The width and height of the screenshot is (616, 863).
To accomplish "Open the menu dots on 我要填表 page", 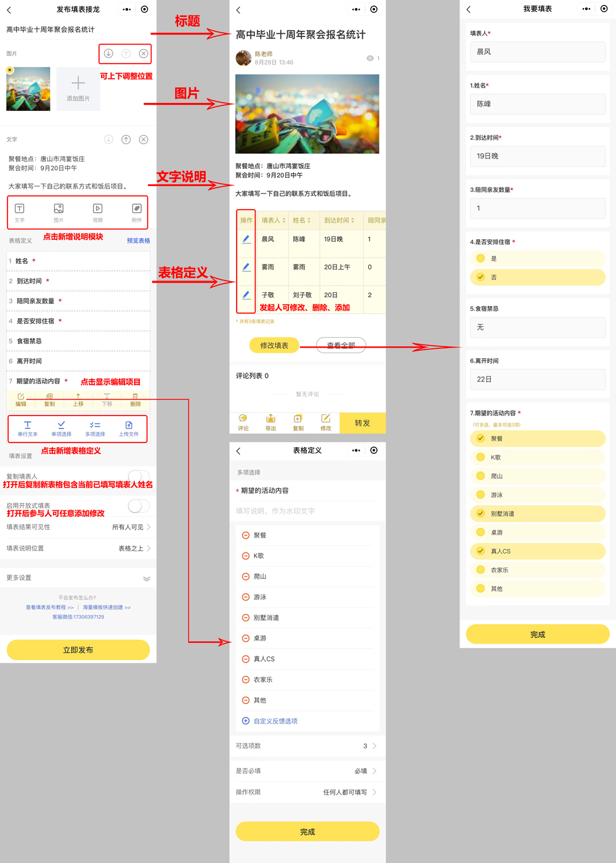I will pyautogui.click(x=586, y=9).
